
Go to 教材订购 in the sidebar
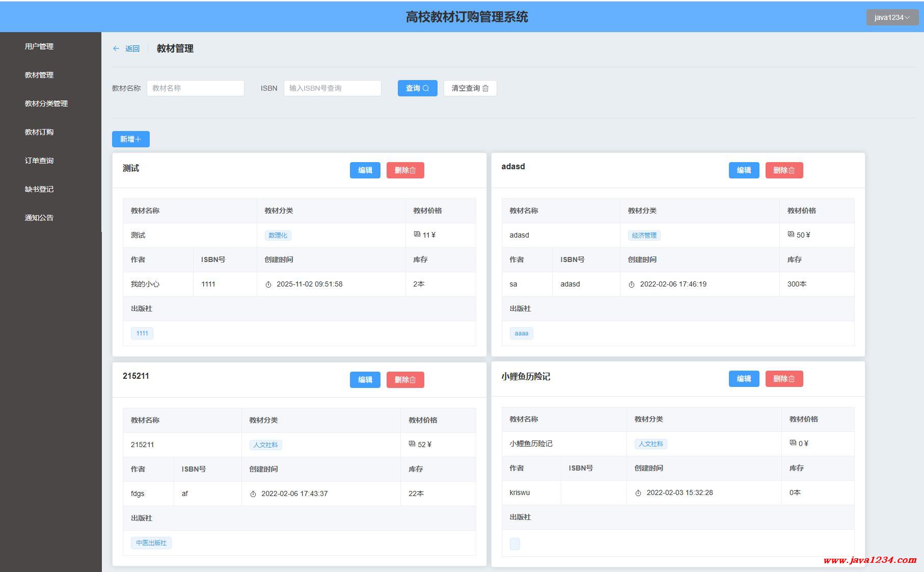click(39, 132)
